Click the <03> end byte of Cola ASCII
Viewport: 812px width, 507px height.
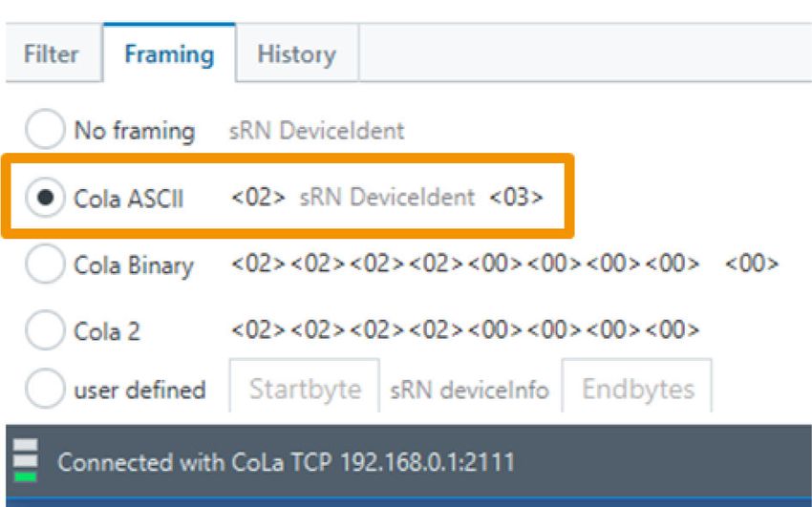[516, 197]
